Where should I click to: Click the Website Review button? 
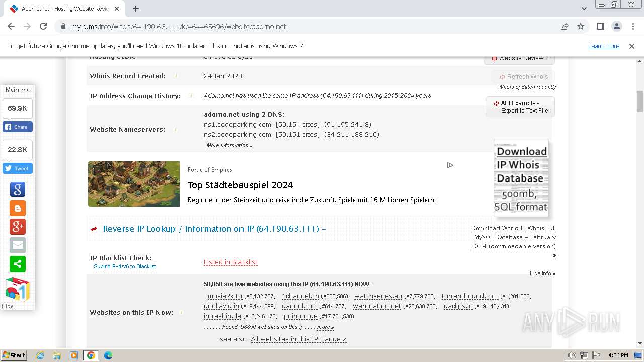click(x=519, y=58)
